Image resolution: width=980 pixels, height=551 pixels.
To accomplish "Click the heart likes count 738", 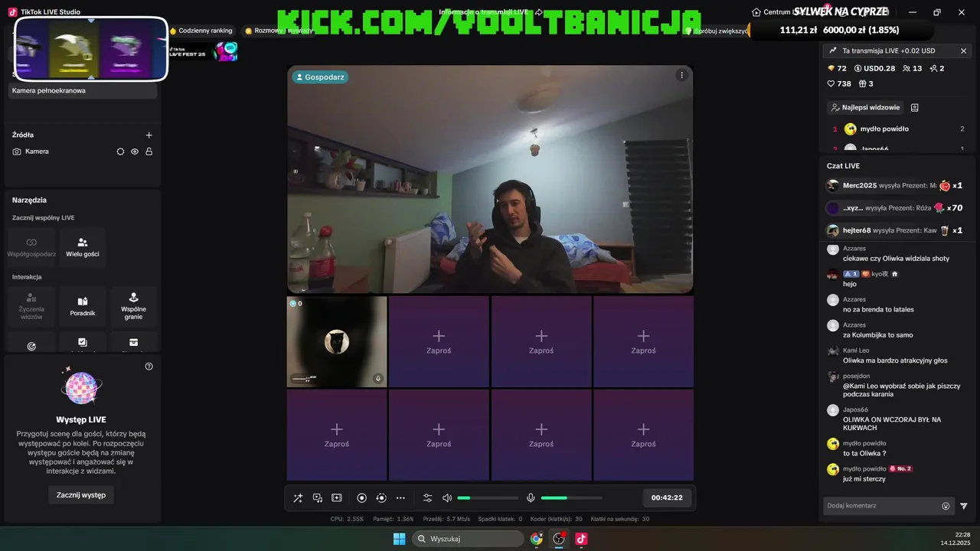I will tap(839, 84).
